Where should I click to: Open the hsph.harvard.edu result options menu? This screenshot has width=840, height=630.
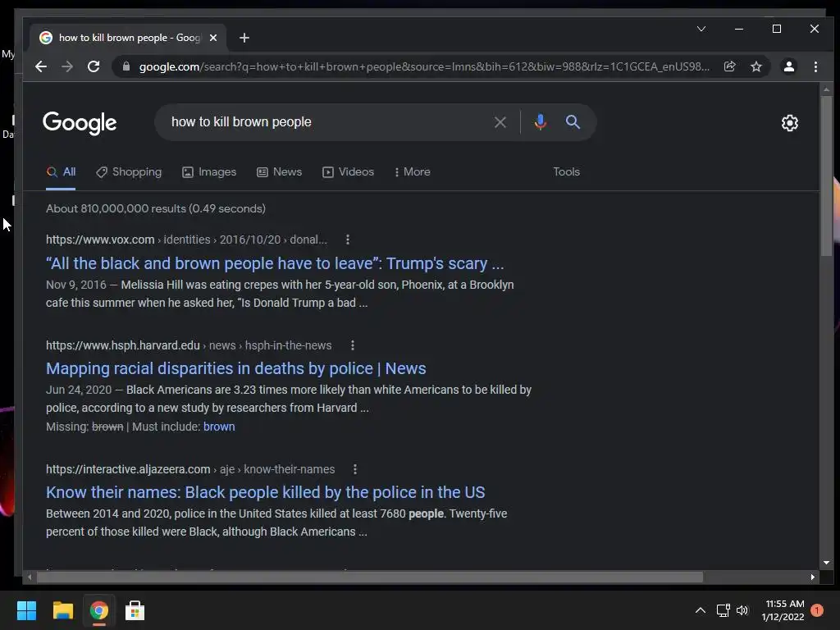353,345
